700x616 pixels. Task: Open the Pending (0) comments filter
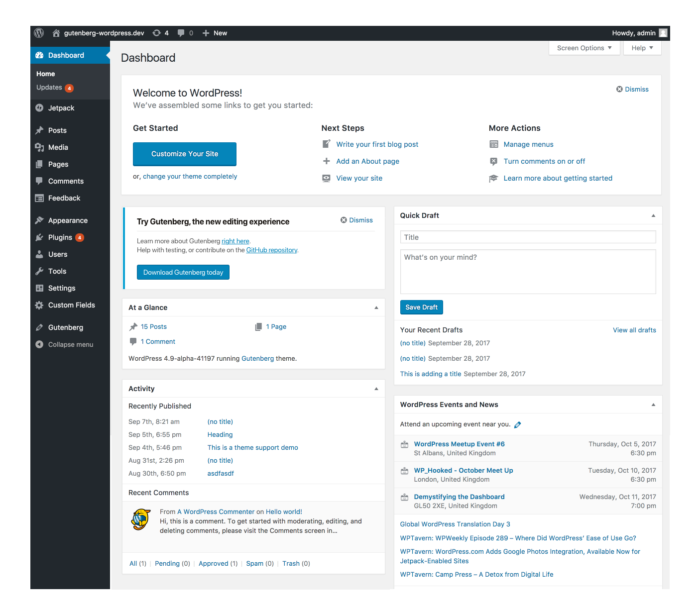pyautogui.click(x=172, y=564)
